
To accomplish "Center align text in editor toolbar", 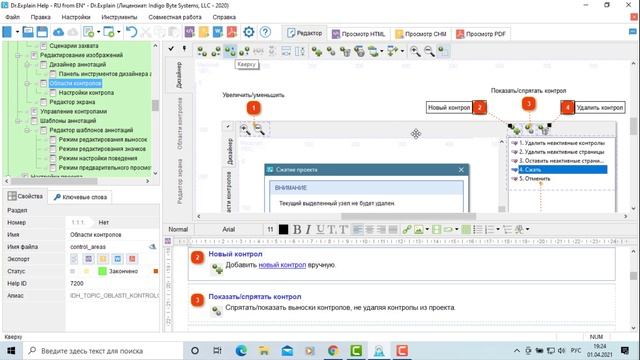I will click(x=369, y=229).
